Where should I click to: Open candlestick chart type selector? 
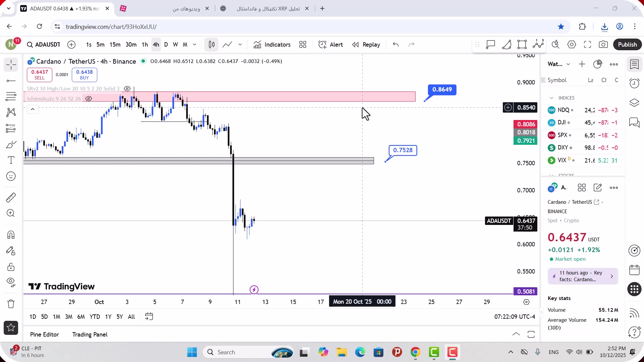point(211,45)
